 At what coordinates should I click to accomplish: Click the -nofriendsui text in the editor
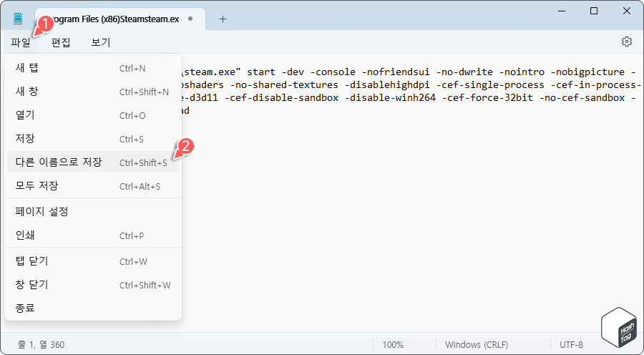396,72
